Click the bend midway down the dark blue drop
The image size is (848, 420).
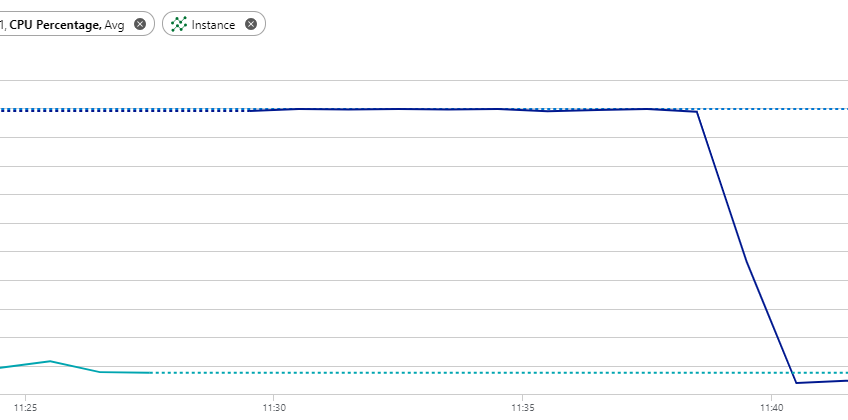tap(747, 262)
